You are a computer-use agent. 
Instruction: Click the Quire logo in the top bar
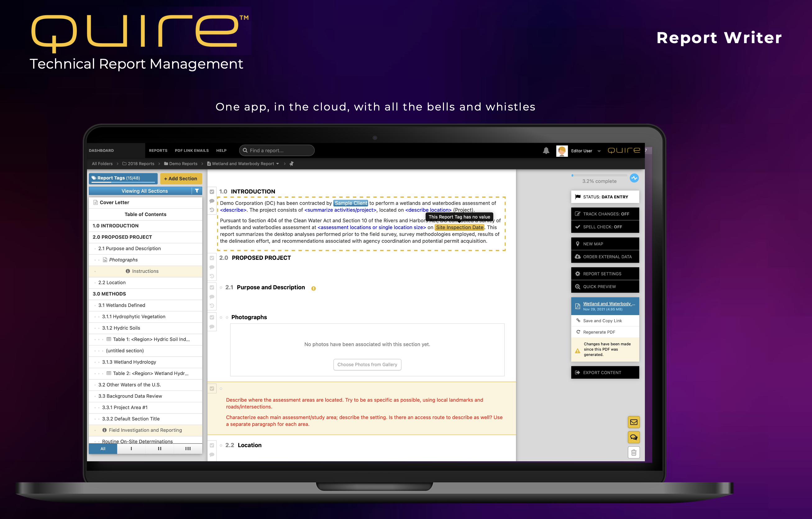pos(624,151)
